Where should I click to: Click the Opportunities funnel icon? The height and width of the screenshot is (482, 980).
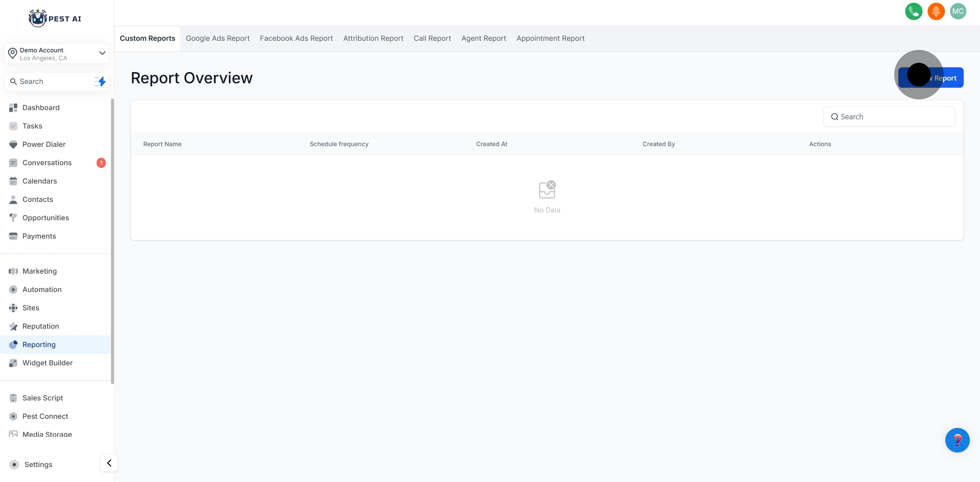click(x=13, y=218)
